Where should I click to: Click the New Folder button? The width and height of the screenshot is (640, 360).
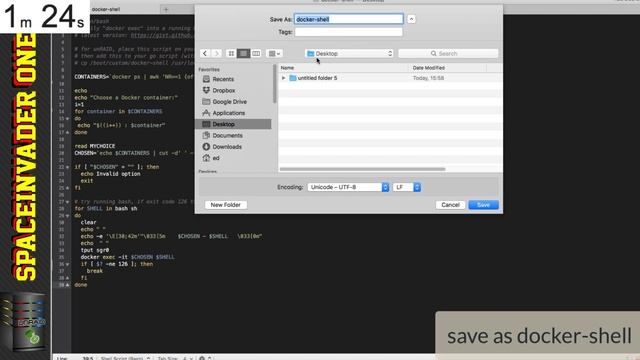click(226, 205)
